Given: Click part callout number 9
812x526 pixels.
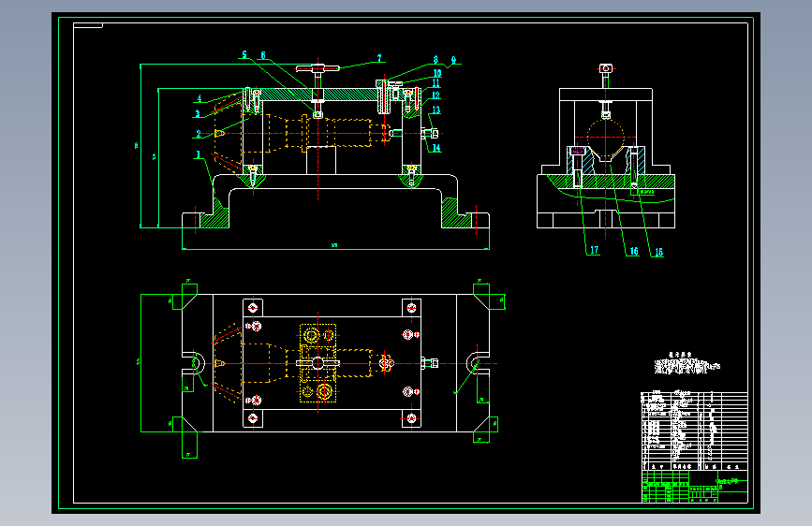Looking at the screenshot, I should point(453,60).
